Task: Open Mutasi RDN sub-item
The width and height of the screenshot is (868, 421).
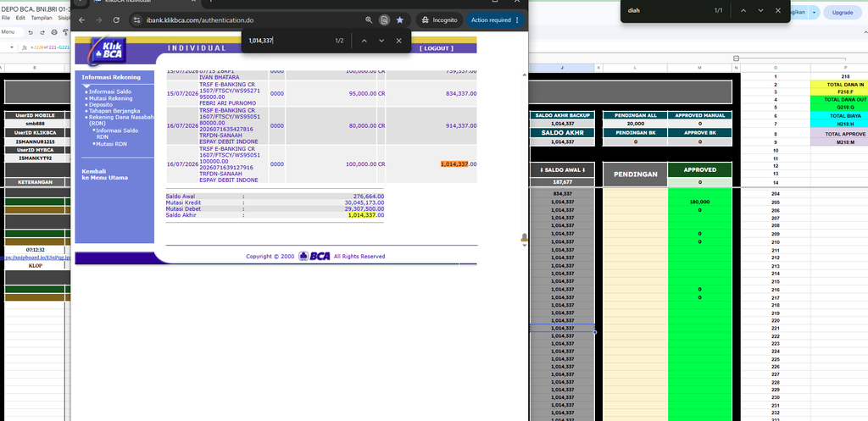Action: pyautogui.click(x=111, y=144)
